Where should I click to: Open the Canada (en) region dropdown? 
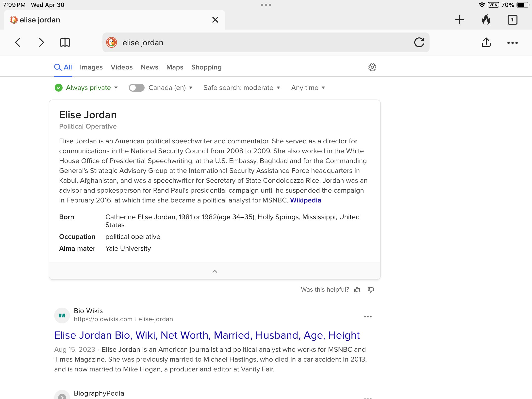(170, 88)
